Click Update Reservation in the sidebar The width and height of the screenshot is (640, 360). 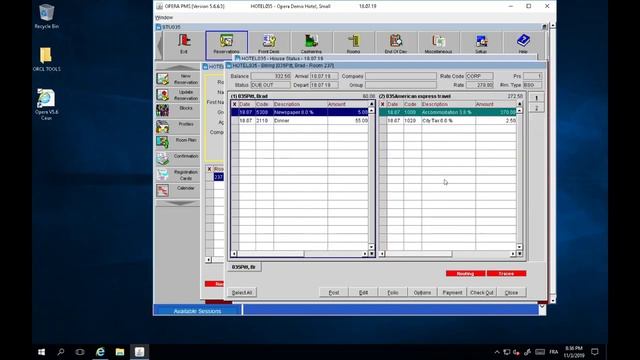178,95
